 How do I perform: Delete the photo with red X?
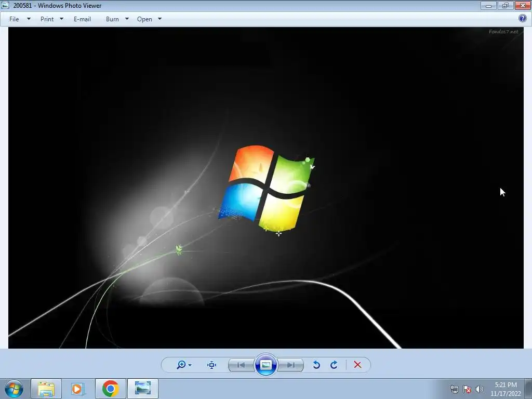click(x=357, y=365)
